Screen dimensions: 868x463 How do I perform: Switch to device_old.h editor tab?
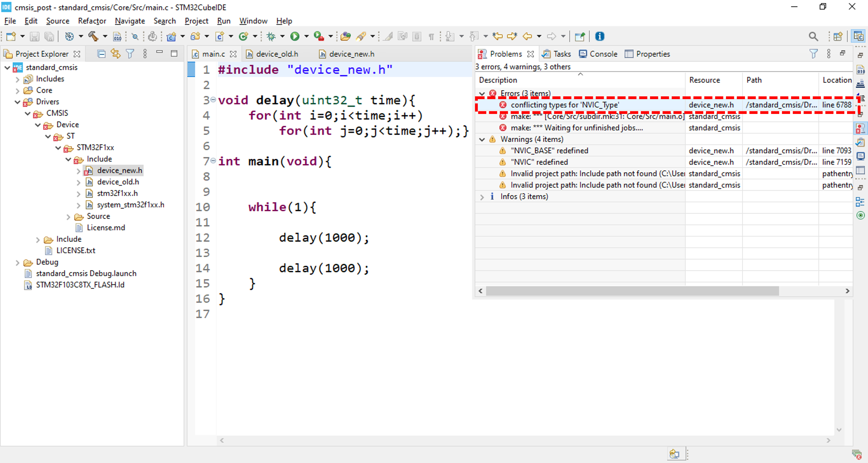(277, 54)
